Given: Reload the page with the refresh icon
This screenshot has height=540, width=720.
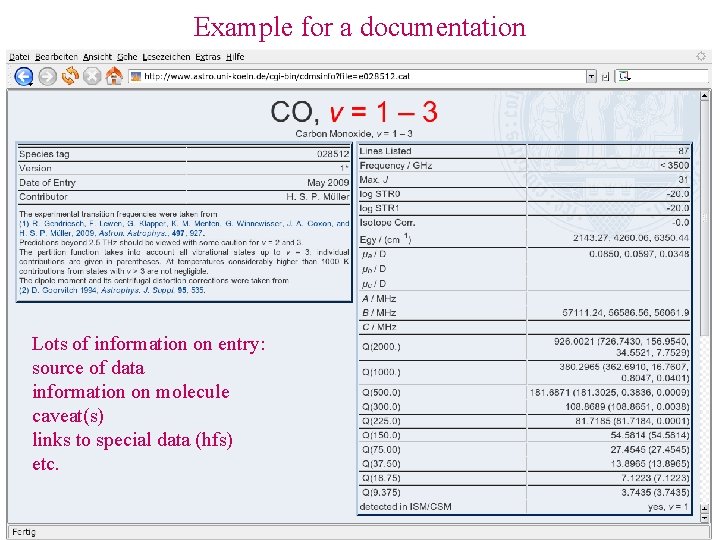Looking at the screenshot, I should pyautogui.click(x=70, y=76).
